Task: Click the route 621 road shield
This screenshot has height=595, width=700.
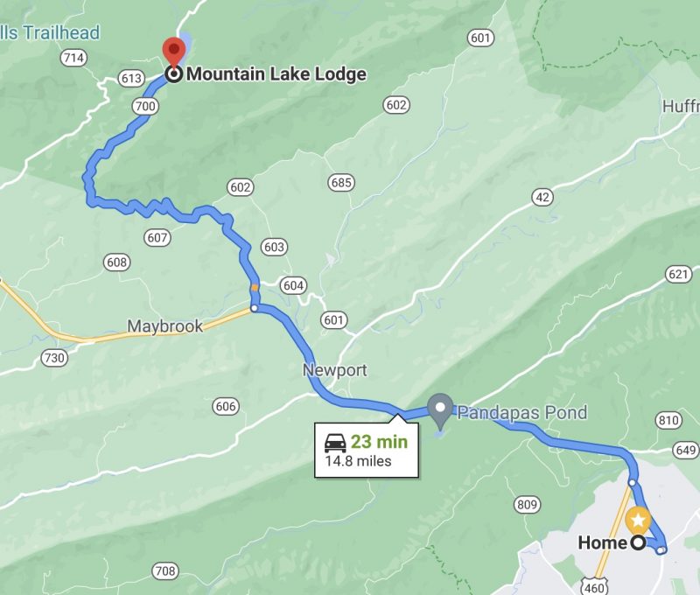Action: click(679, 273)
